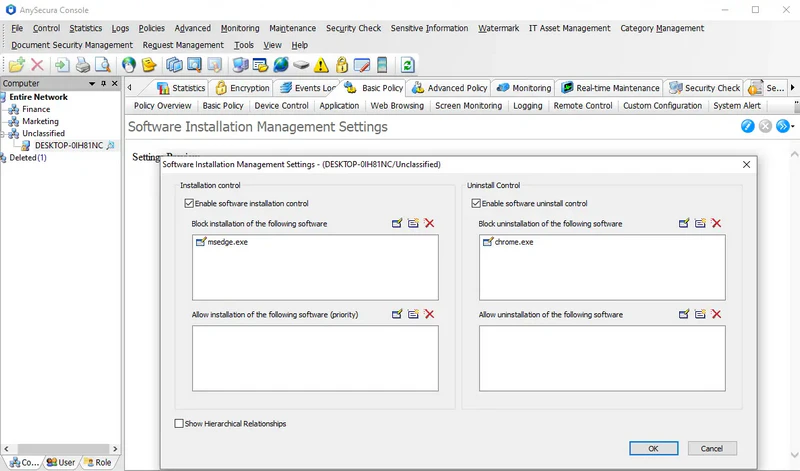
Task: Click the disk drive toolbar icon
Action: coord(301,65)
